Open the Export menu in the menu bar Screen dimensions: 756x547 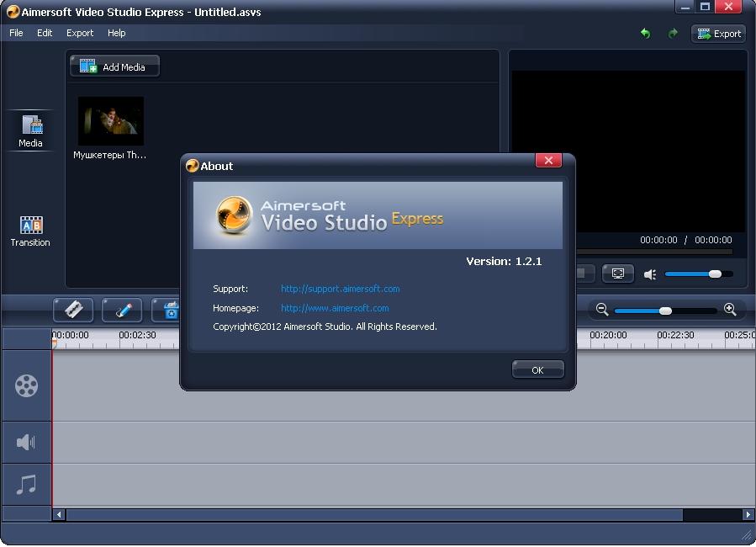click(80, 33)
